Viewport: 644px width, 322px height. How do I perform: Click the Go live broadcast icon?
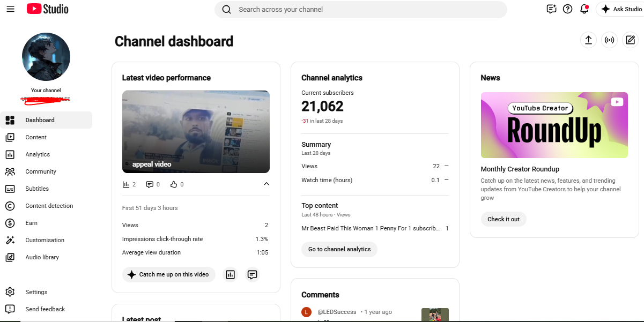point(609,40)
